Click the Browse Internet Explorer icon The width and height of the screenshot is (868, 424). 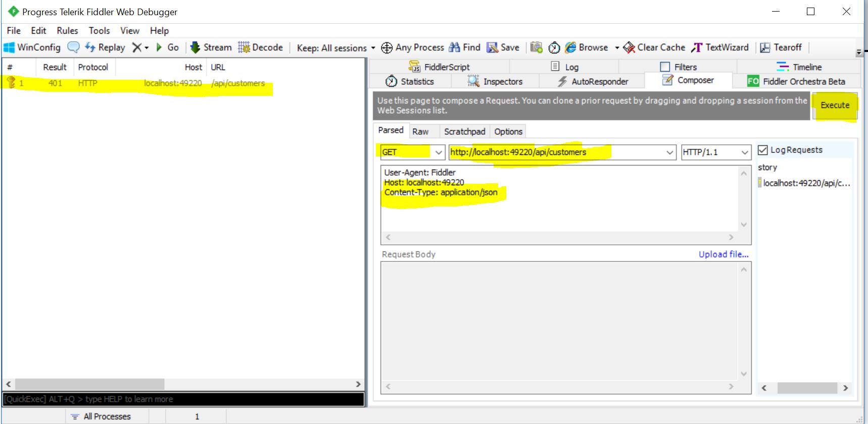pos(570,47)
